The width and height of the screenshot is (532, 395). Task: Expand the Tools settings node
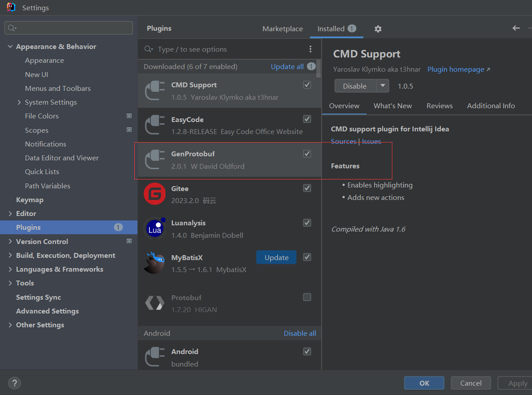(x=10, y=283)
